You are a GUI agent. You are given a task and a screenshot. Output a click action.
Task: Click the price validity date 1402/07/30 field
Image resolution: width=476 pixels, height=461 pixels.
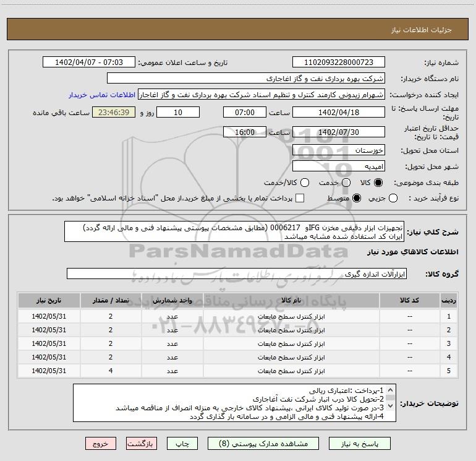(339, 132)
